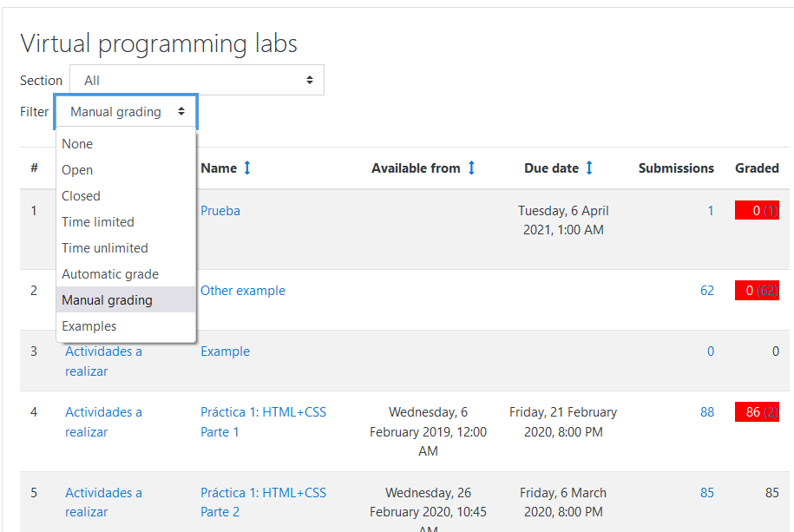Select Time limited in the filter list

pos(98,222)
